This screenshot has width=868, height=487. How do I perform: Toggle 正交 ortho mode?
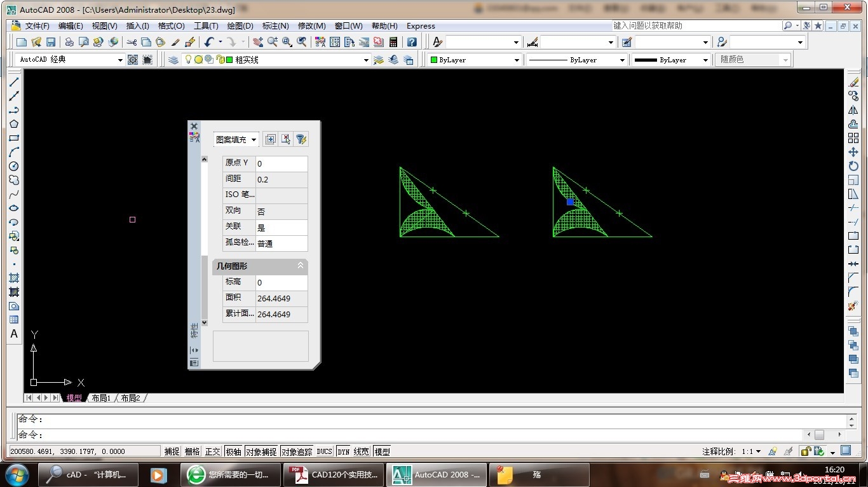212,451
